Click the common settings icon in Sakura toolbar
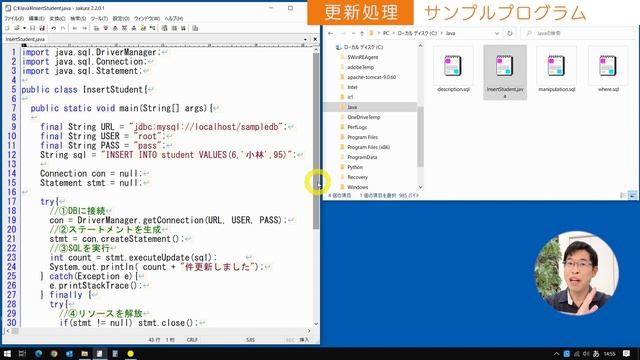The image size is (640, 360). pyautogui.click(x=174, y=28)
